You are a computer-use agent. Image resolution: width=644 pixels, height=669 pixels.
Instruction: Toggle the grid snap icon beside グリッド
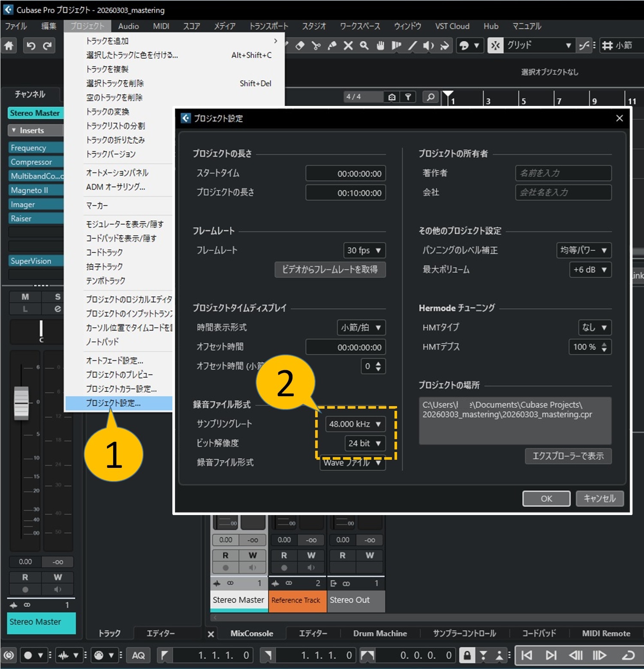495,45
